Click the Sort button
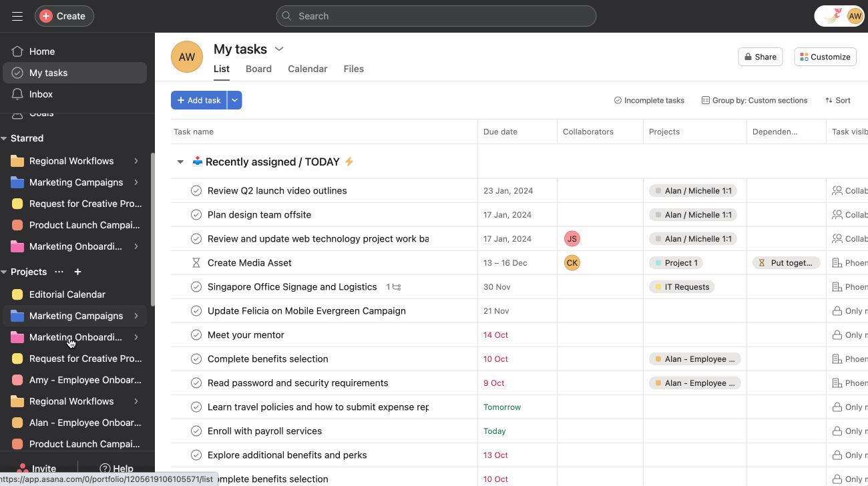868x486 pixels. [838, 100]
